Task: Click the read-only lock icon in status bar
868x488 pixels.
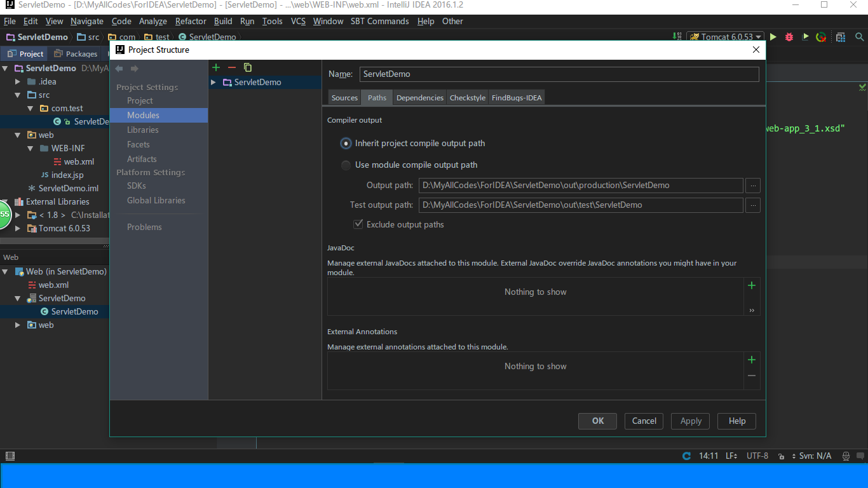Action: [x=781, y=456]
